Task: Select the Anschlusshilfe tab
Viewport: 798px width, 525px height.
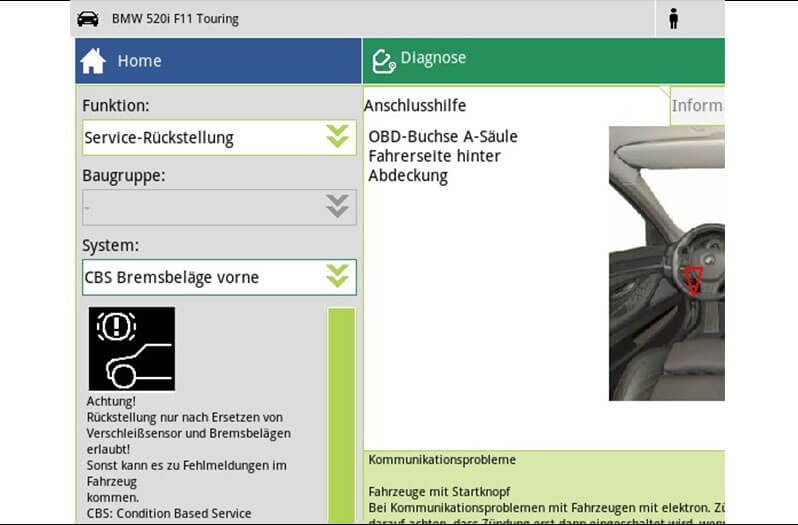Action: click(x=415, y=105)
